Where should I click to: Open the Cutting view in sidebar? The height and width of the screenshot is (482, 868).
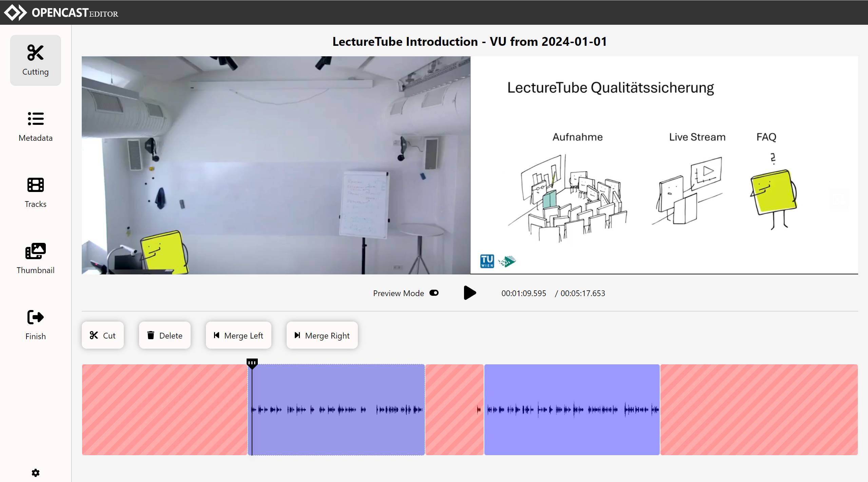pos(36,60)
